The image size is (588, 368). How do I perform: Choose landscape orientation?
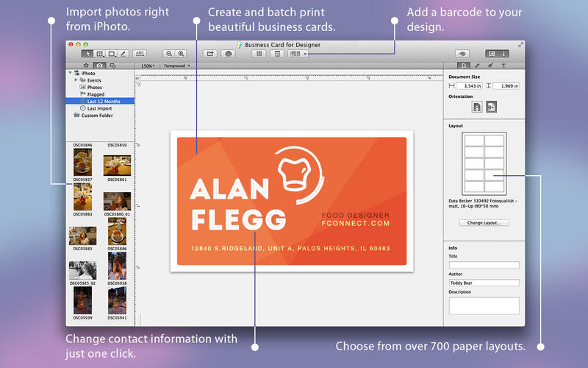click(491, 107)
